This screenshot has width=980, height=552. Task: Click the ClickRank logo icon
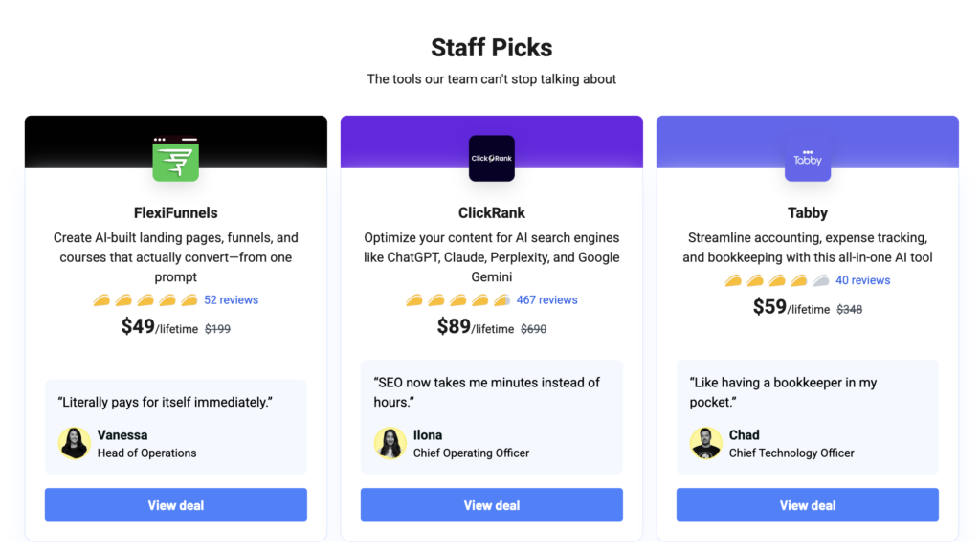tap(492, 159)
